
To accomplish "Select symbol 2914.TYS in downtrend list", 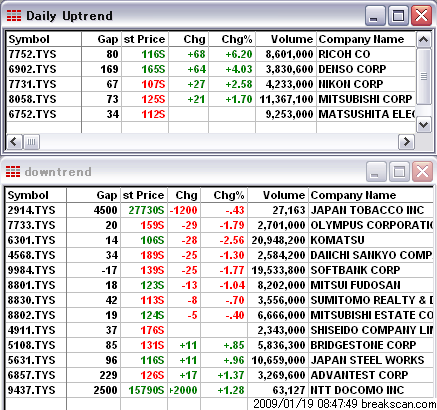I will click(x=31, y=210).
